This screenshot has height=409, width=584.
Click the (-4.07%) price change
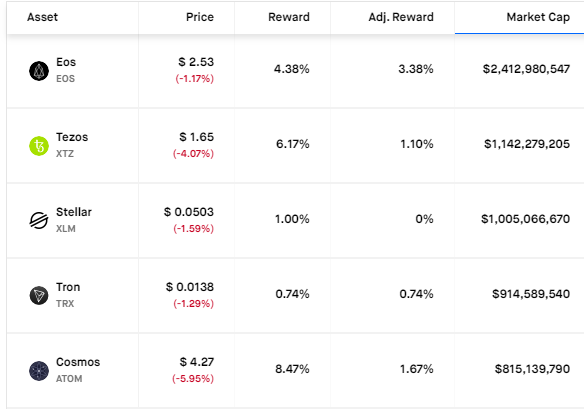coord(193,153)
